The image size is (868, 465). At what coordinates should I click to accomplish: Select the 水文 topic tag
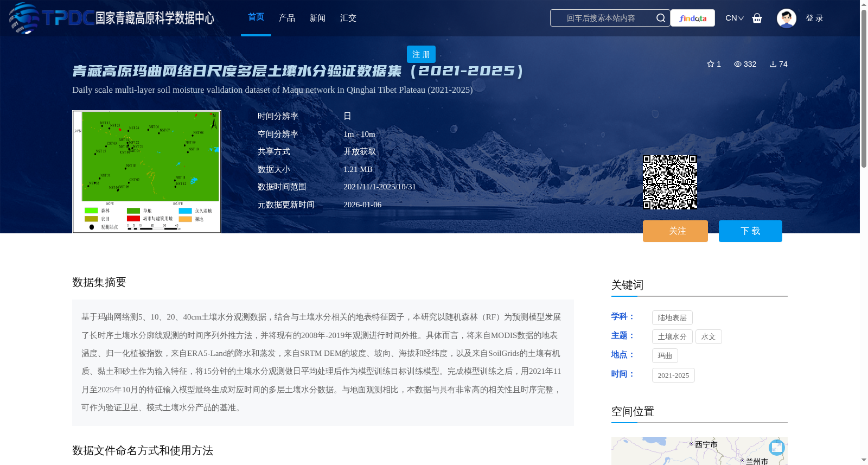709,337
